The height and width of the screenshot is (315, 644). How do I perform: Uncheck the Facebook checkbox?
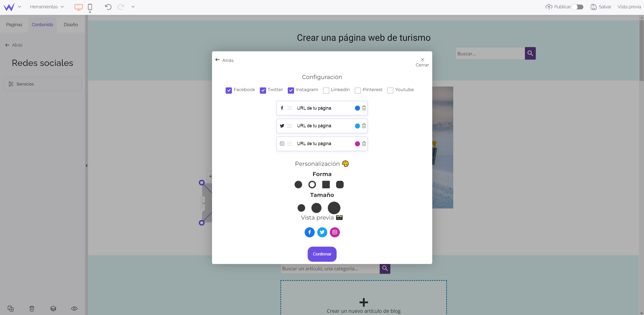(x=229, y=91)
